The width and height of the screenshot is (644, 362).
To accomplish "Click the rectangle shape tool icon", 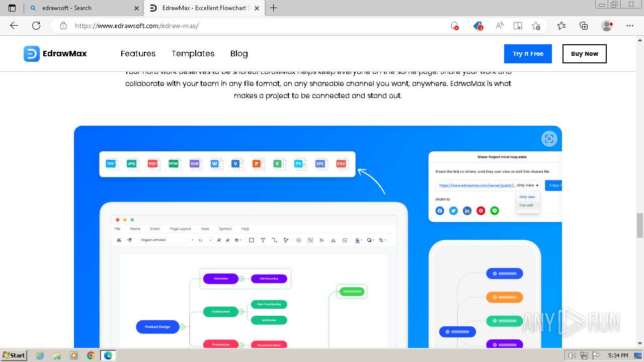I will 252,240.
